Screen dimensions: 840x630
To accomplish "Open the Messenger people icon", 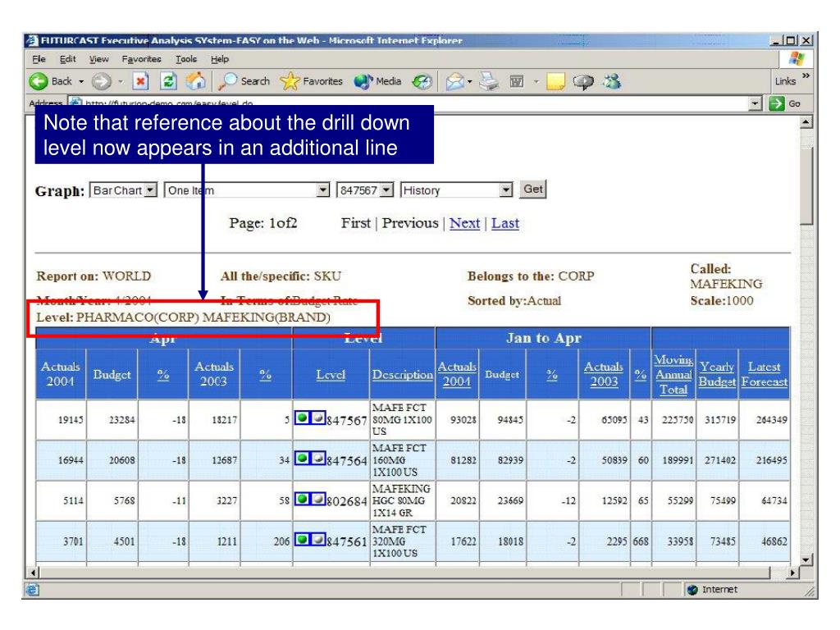I will pyautogui.click(x=612, y=81).
